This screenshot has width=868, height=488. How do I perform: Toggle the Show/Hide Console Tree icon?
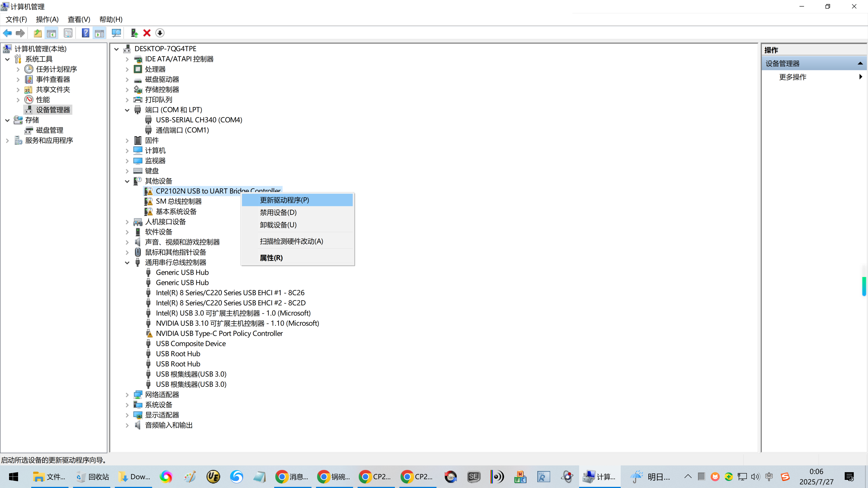click(x=52, y=33)
